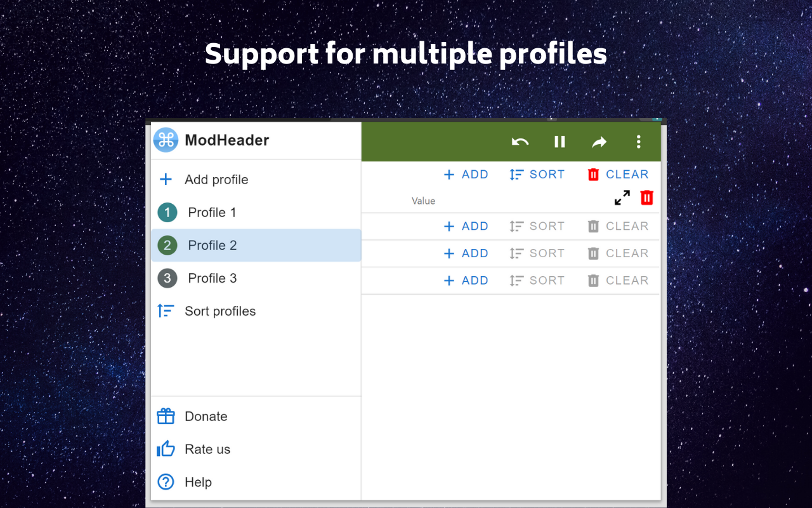Click the undo arrow in the green toolbar
The width and height of the screenshot is (812, 508).
tap(520, 142)
